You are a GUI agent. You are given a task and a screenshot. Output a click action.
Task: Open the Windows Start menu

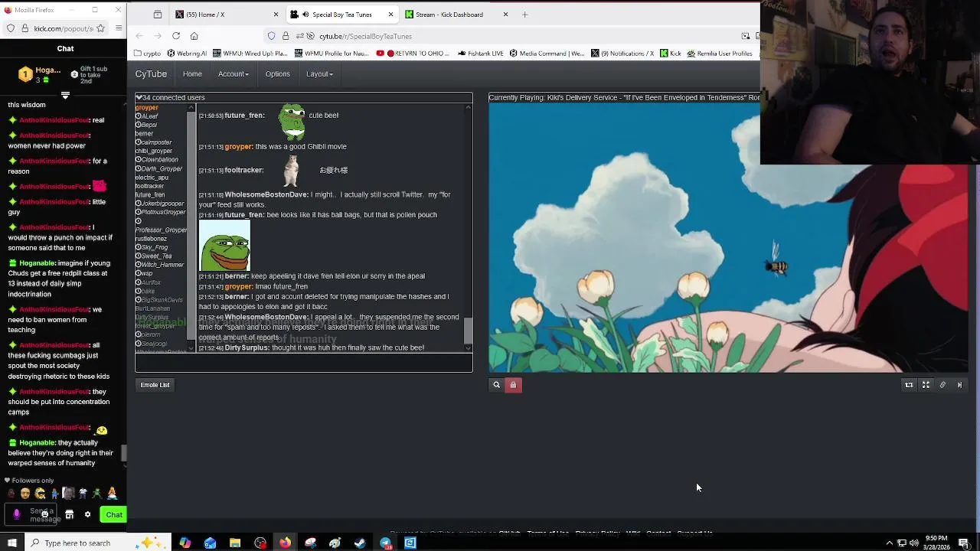[x=11, y=543]
